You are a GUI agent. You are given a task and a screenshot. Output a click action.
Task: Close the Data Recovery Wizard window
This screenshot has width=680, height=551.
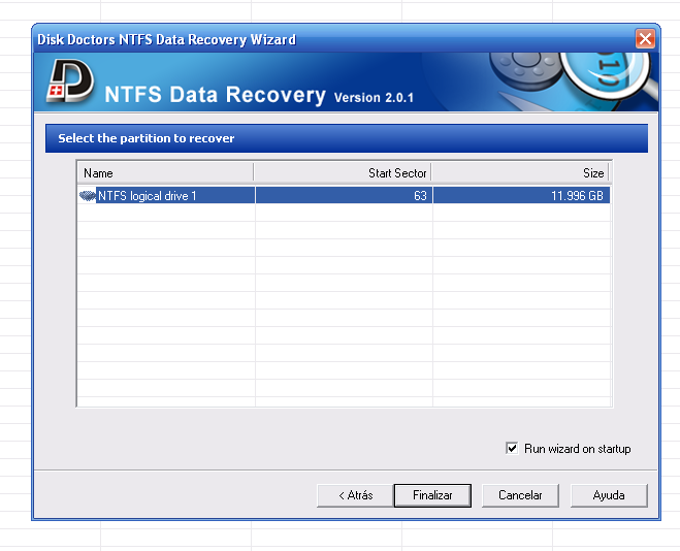(645, 39)
